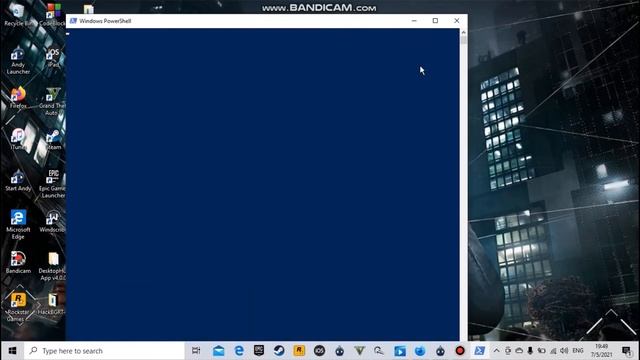
Task: Select the active PowerShell taskbar icon
Action: coord(480,351)
